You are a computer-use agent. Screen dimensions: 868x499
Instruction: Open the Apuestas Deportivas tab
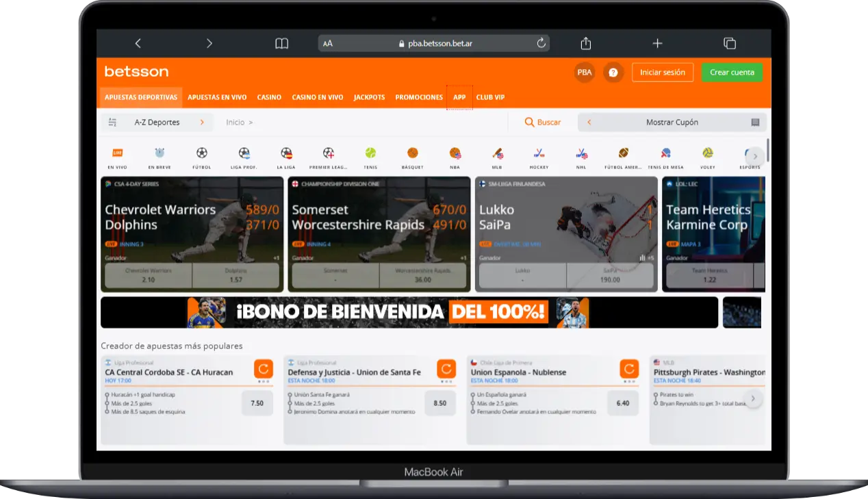[141, 97]
